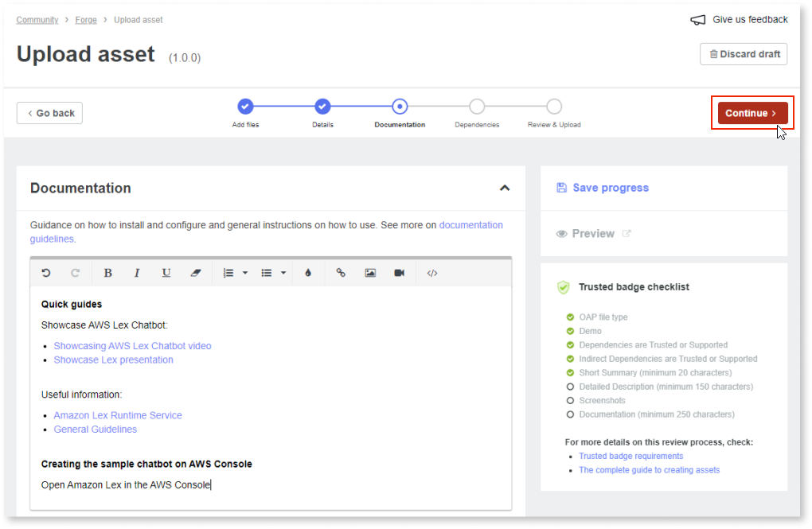Jump to the Review & Upload step

[x=553, y=107]
